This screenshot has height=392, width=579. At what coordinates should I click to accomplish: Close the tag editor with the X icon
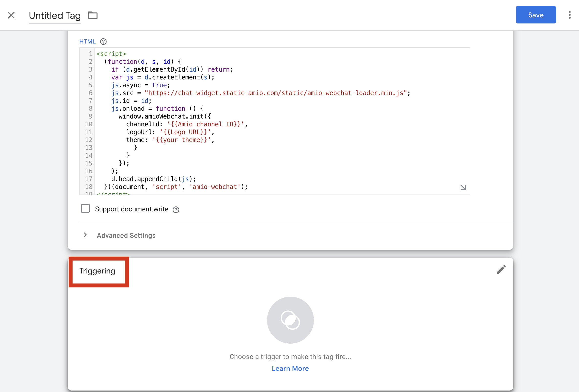click(x=11, y=15)
